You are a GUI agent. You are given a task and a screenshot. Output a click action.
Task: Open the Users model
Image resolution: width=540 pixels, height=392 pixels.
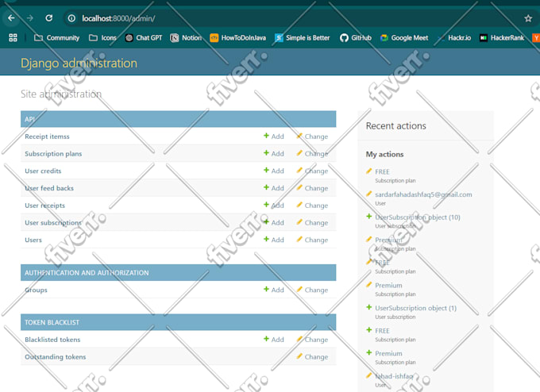(33, 240)
